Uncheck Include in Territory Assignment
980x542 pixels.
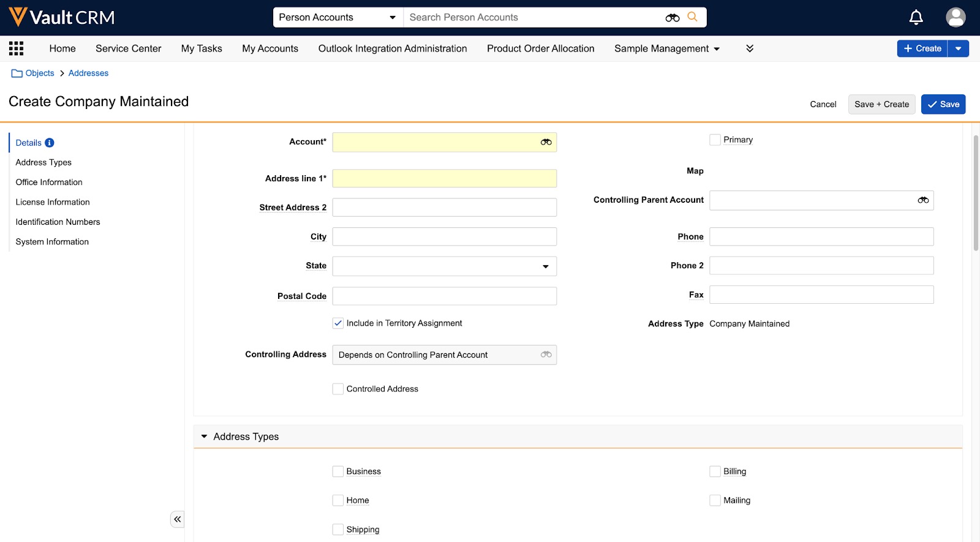click(x=338, y=323)
